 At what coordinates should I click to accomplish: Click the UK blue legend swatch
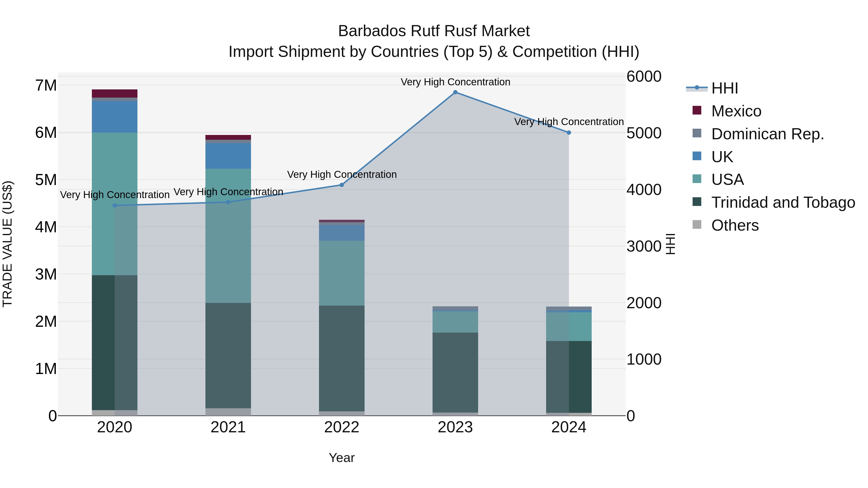click(697, 156)
